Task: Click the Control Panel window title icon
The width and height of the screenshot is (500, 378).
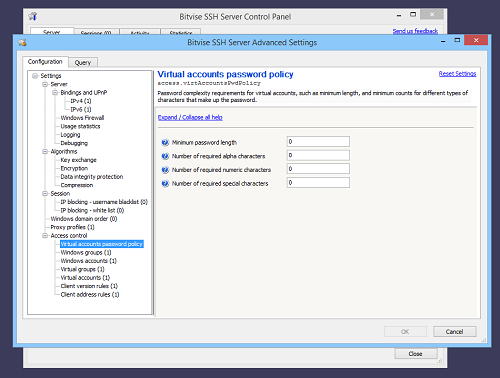Action: coord(33,16)
